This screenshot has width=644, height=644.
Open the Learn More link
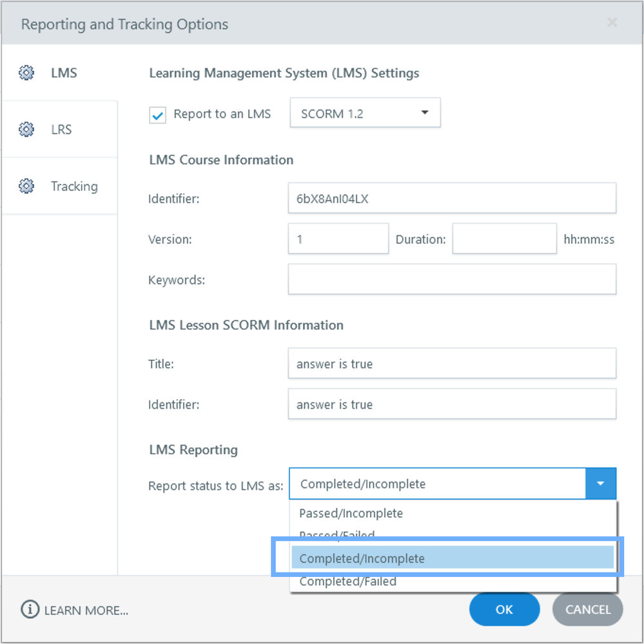(x=86, y=610)
